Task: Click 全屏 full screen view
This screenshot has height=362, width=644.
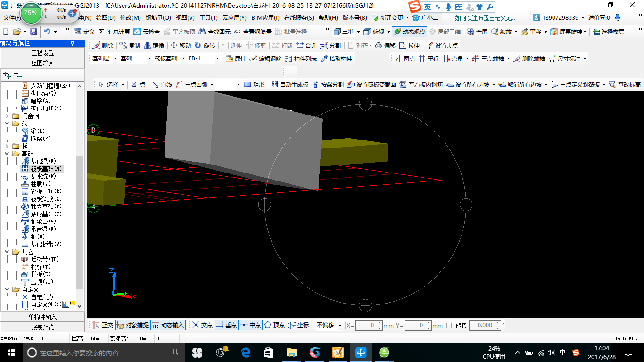Action: pos(477,32)
